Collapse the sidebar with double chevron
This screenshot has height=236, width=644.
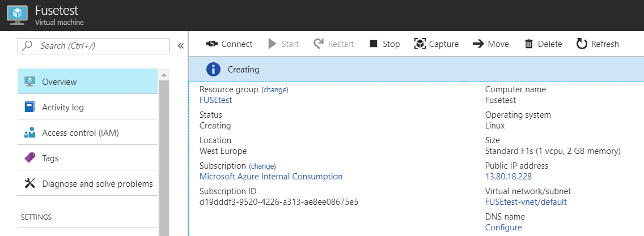[180, 46]
